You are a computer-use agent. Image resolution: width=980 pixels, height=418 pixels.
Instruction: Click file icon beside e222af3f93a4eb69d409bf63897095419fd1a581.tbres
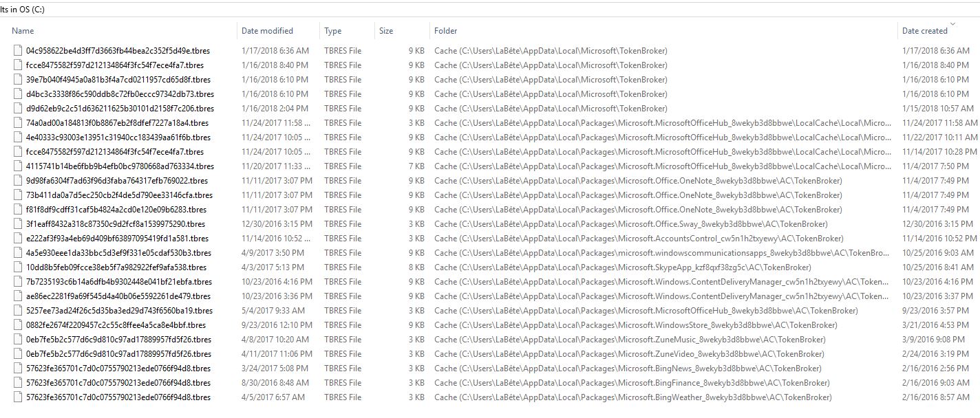coord(19,239)
